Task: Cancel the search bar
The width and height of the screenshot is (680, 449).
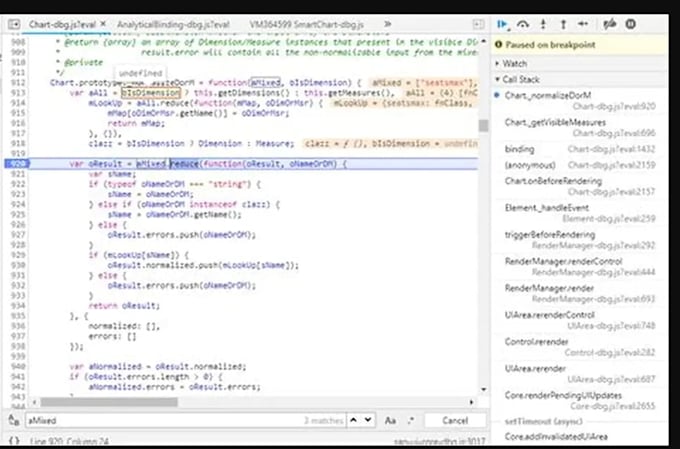Action: point(455,420)
